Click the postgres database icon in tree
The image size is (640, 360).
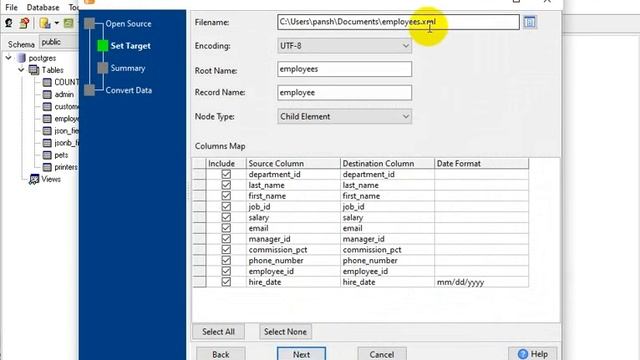(x=21, y=58)
